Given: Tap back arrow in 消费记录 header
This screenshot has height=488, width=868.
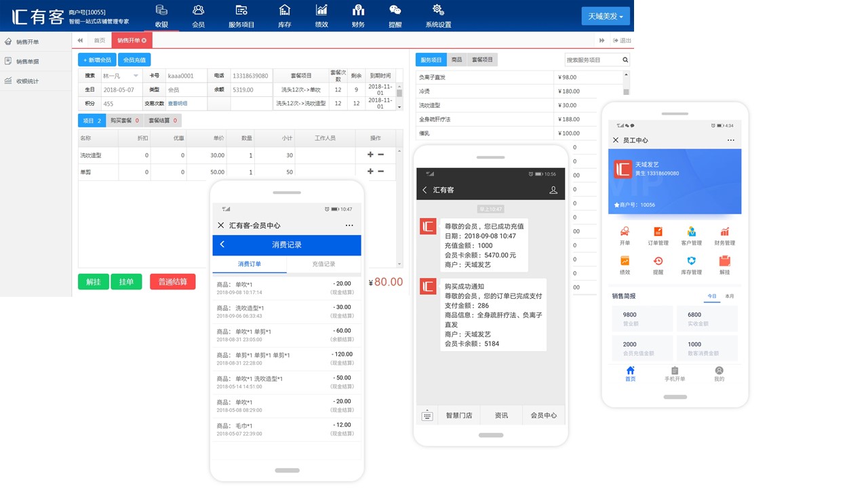Looking at the screenshot, I should coord(222,244).
